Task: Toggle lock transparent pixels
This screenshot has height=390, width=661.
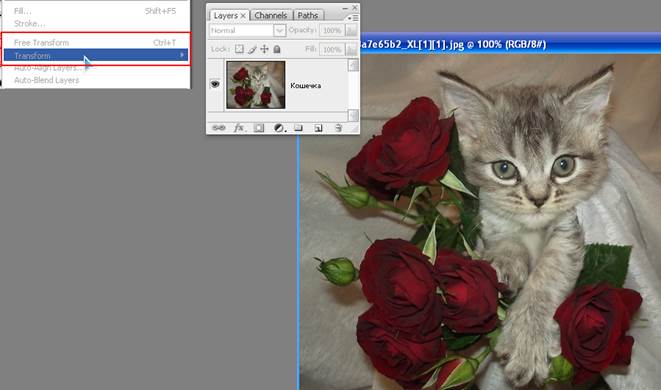Action: click(x=239, y=49)
